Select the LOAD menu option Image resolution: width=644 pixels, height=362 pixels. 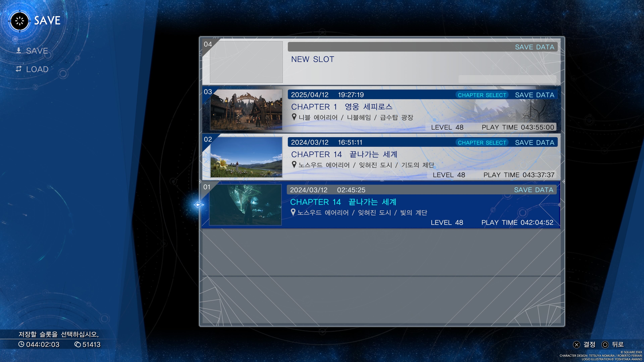[x=37, y=69]
